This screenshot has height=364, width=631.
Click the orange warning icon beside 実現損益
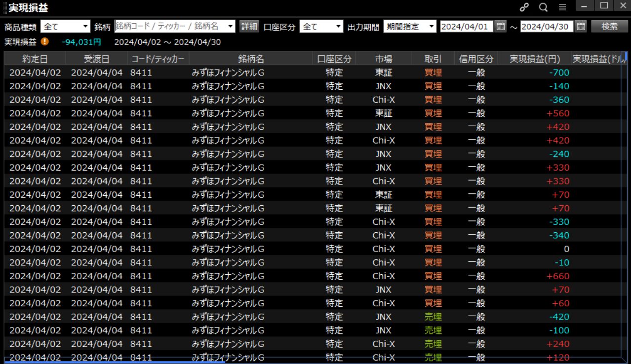pos(45,42)
